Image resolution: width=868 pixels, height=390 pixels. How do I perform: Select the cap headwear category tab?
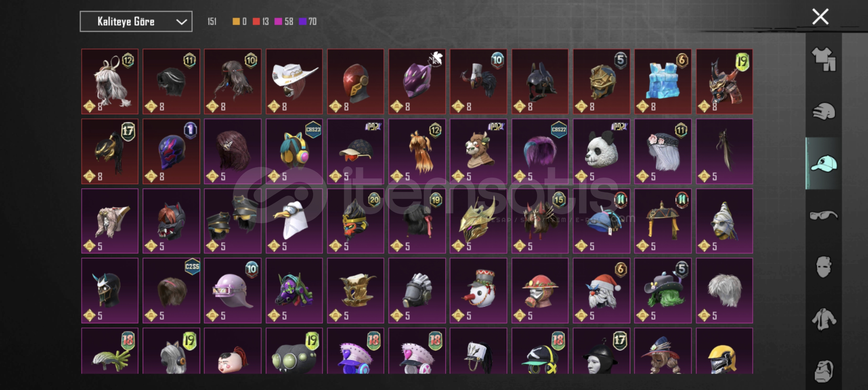[824, 163]
